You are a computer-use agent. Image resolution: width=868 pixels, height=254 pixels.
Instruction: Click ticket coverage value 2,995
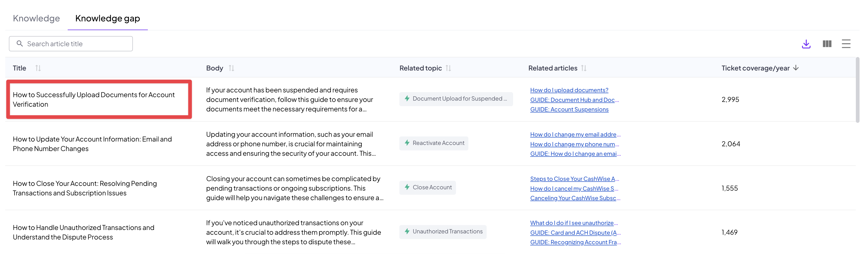(730, 100)
